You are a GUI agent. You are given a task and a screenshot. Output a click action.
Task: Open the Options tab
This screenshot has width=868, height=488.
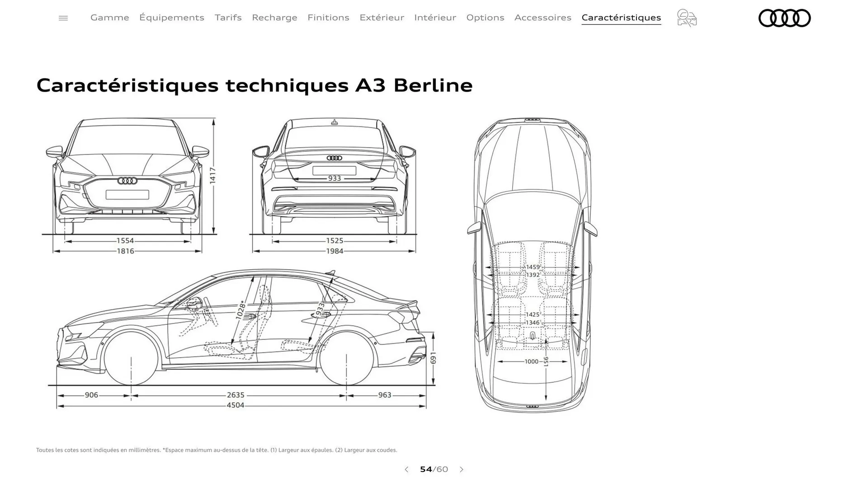pos(485,18)
